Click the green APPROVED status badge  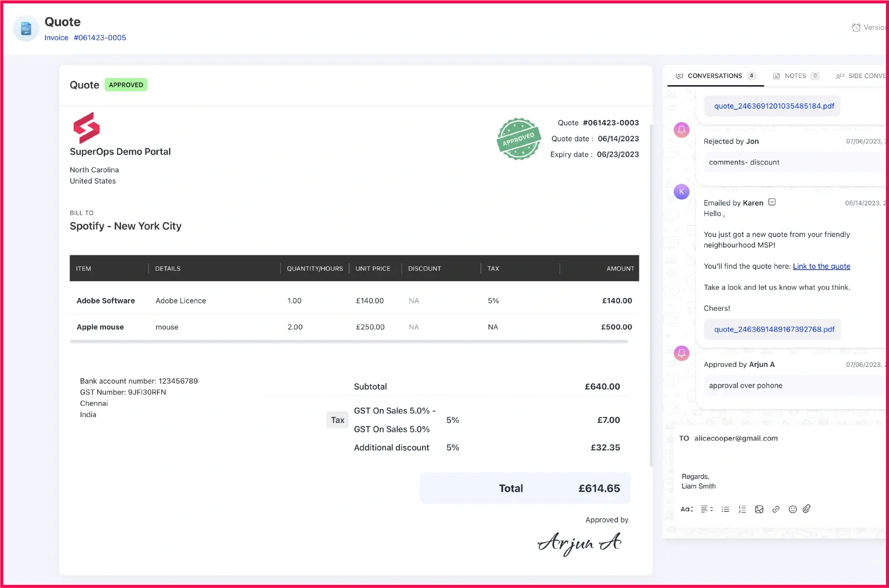click(x=126, y=85)
